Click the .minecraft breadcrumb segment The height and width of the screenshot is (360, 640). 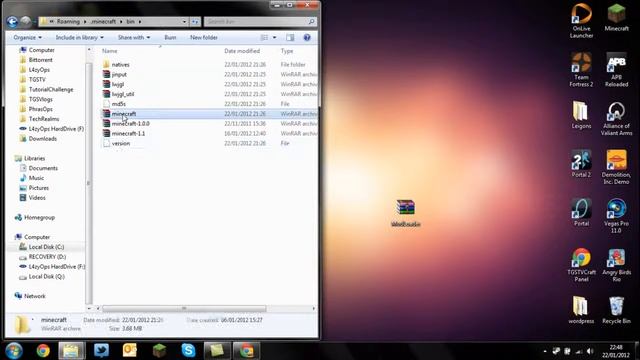pos(103,22)
